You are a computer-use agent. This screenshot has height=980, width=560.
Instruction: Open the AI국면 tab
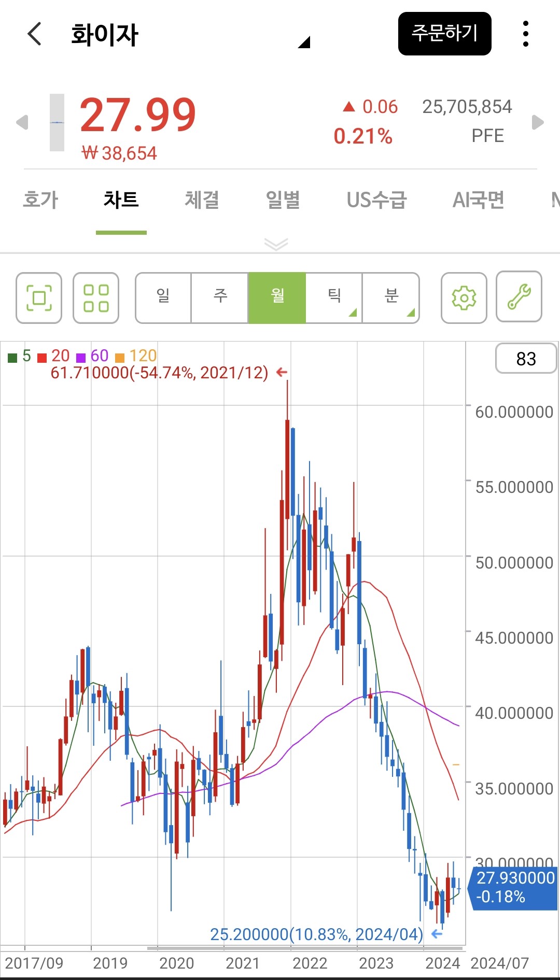479,200
